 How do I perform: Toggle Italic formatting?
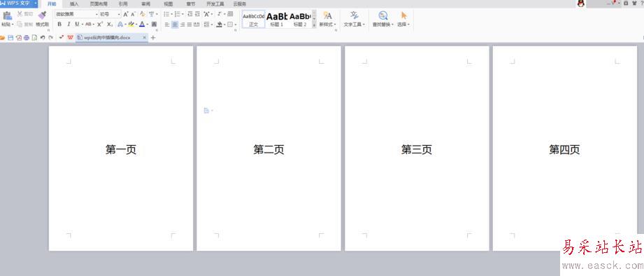coord(69,25)
